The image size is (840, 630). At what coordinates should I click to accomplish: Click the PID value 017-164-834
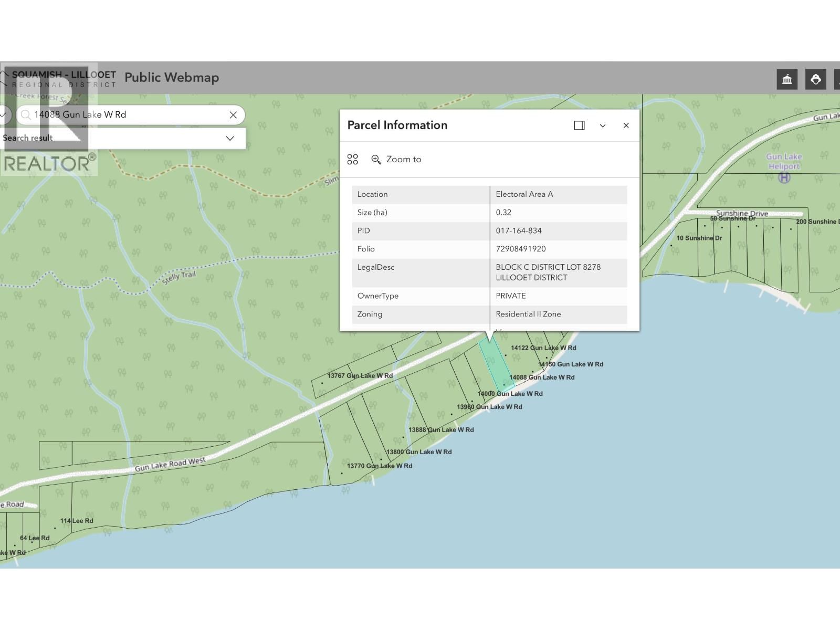pyautogui.click(x=519, y=231)
